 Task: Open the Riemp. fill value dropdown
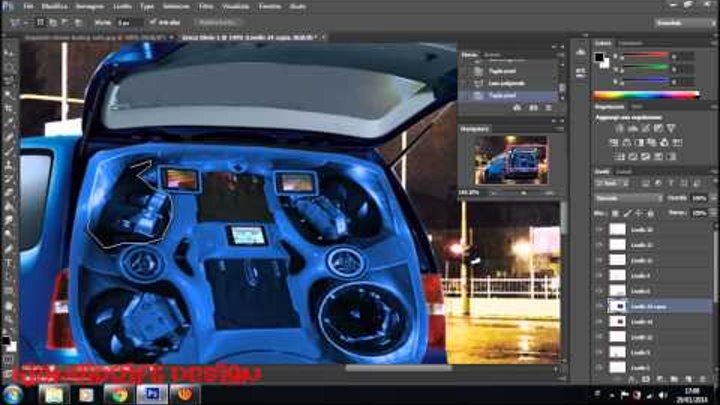pyautogui.click(x=712, y=213)
